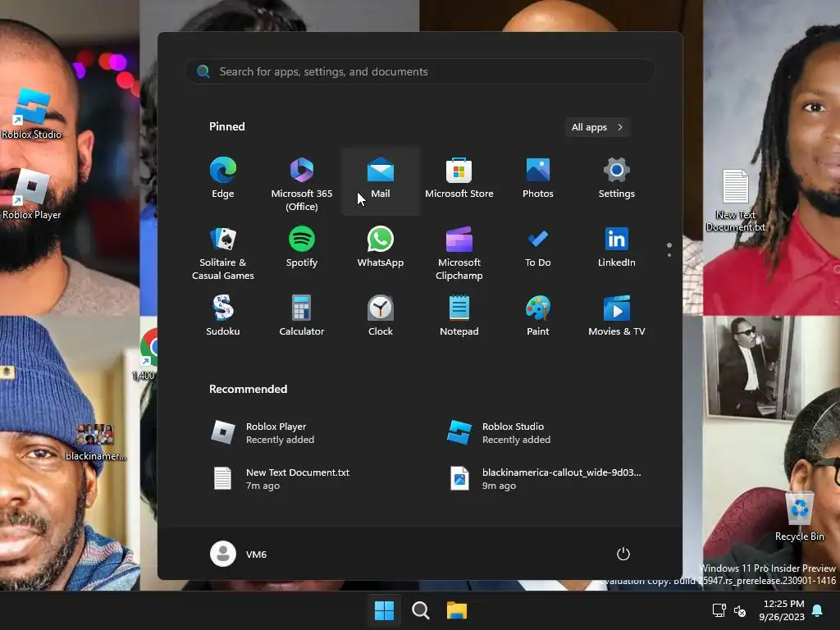The height and width of the screenshot is (630, 840).
Task: Click muted volume tray icon
Action: click(x=740, y=610)
